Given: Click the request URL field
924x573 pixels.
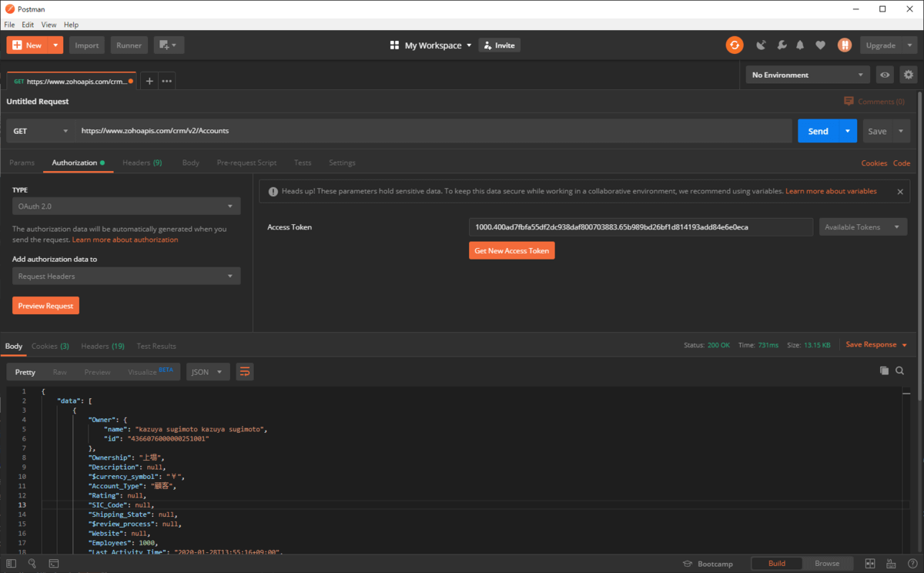Looking at the screenshot, I should pos(434,131).
